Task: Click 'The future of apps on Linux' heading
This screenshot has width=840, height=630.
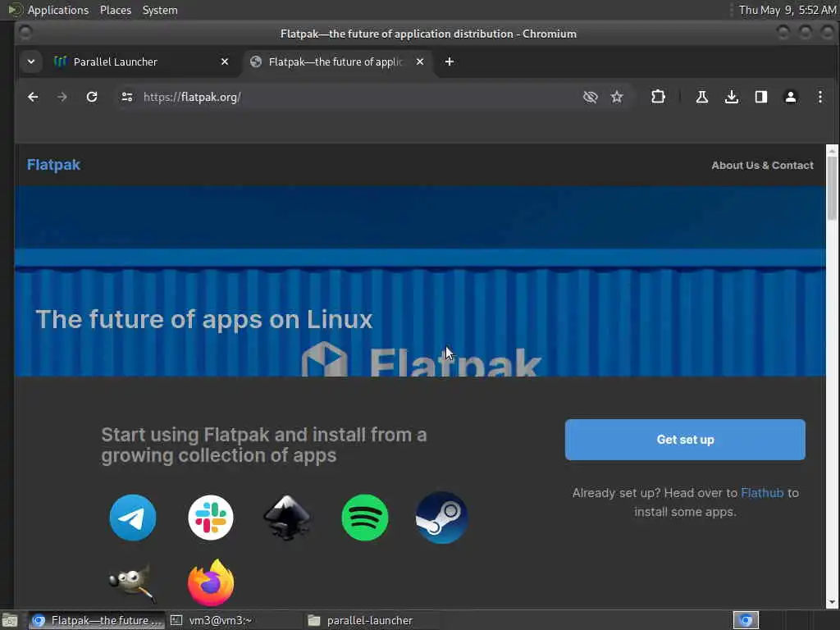Action: pyautogui.click(x=203, y=319)
